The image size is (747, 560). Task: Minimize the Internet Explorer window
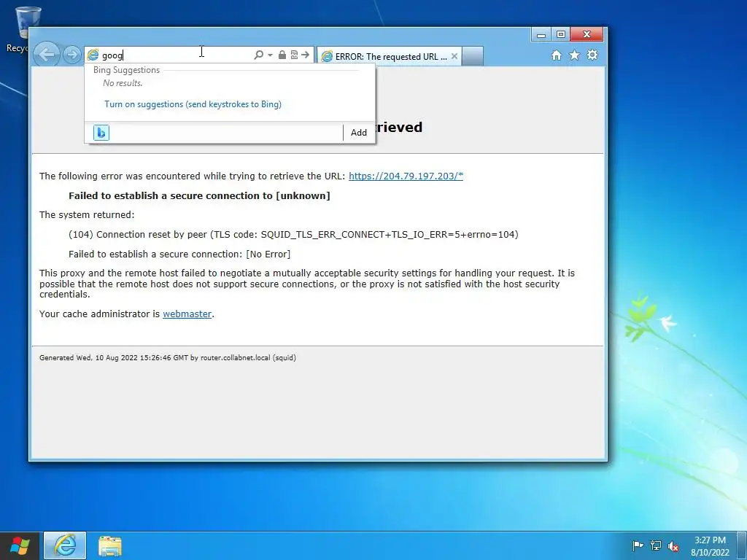tap(541, 35)
